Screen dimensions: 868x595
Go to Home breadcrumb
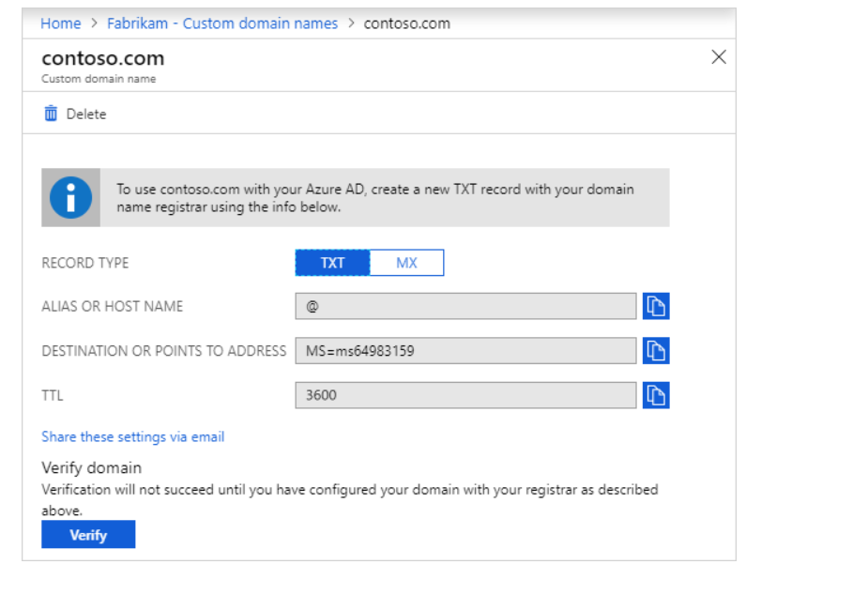pos(61,23)
